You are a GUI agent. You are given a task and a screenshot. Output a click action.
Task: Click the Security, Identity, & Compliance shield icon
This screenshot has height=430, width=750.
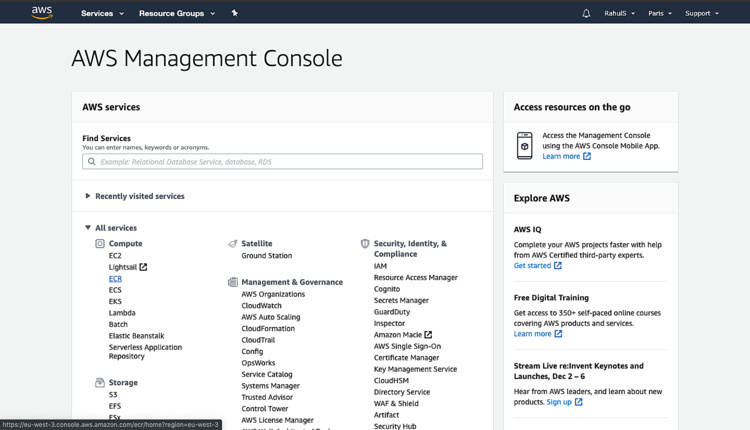click(x=365, y=243)
